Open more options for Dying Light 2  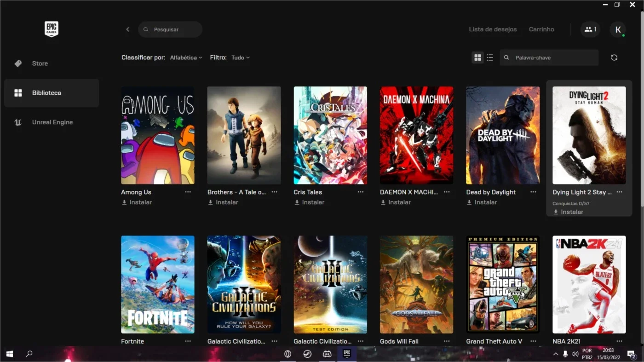[619, 192]
